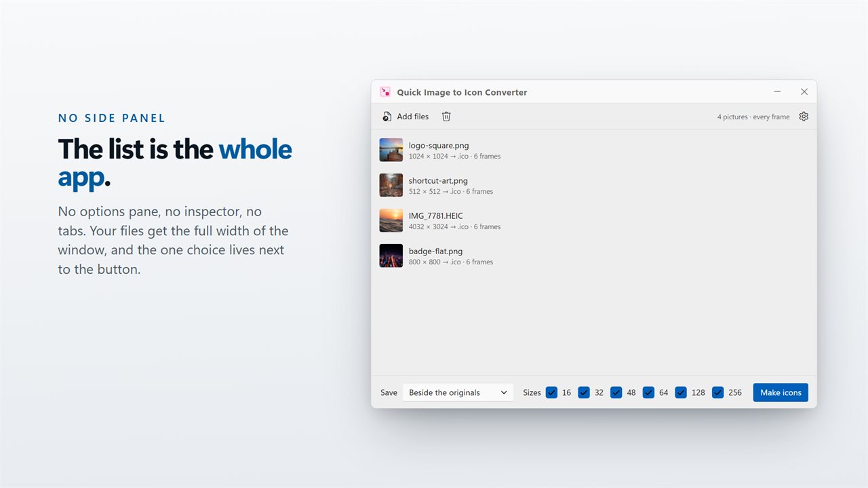
Task: Close the Quick Image to Icon Converter window
Action: coord(804,91)
